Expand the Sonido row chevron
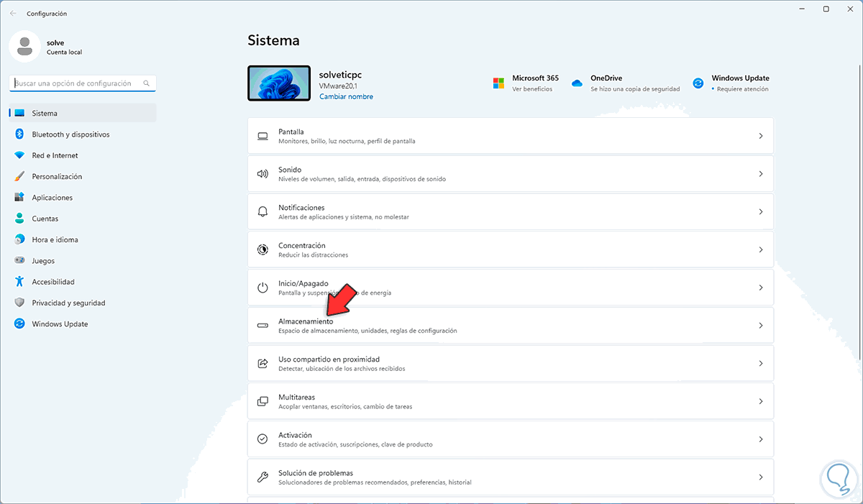 (761, 174)
